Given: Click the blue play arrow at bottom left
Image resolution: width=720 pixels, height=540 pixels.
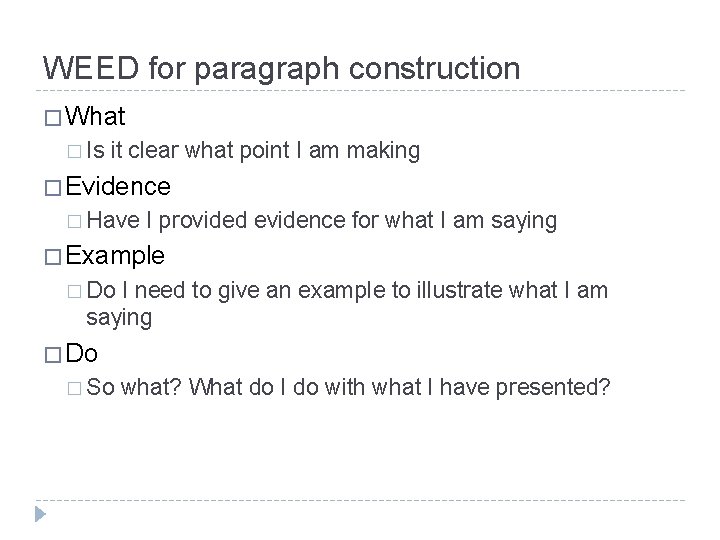Looking at the screenshot, I should tap(40, 514).
